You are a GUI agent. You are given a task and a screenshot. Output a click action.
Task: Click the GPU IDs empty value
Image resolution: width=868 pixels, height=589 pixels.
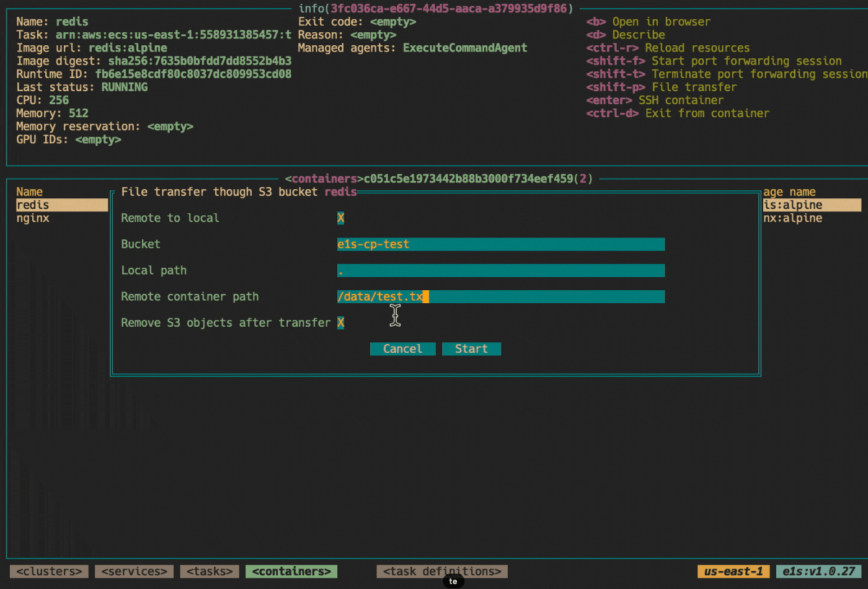(98, 139)
